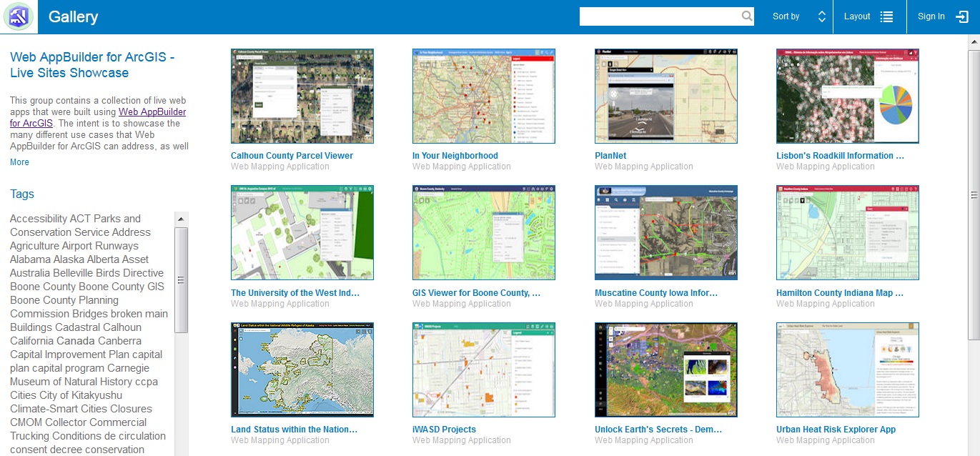Open the PlanNet app thumbnail
Image resolution: width=980 pixels, height=456 pixels.
click(x=666, y=96)
